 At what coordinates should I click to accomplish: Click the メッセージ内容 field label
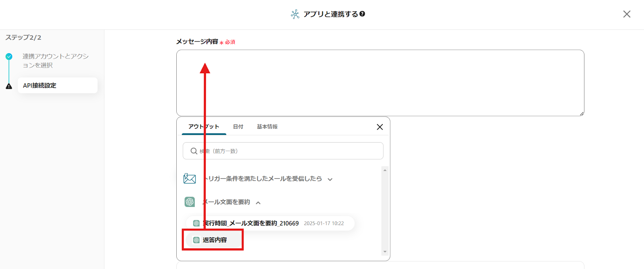point(197,41)
